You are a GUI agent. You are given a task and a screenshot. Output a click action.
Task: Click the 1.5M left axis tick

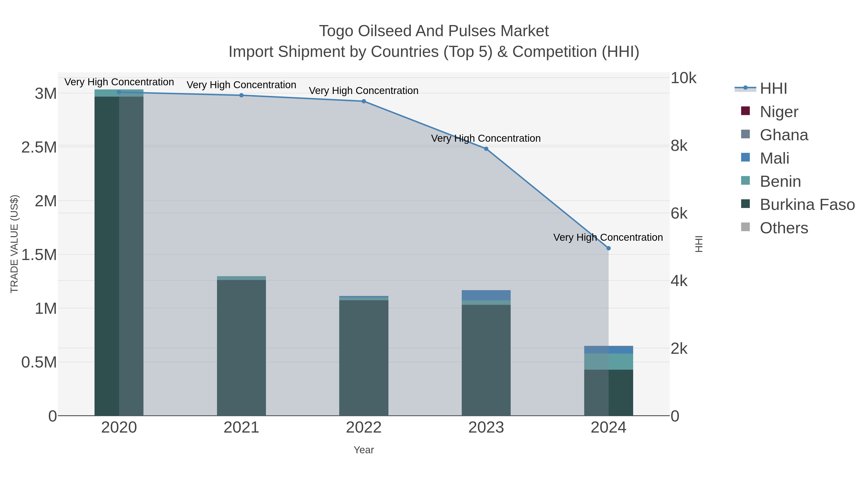(39, 255)
